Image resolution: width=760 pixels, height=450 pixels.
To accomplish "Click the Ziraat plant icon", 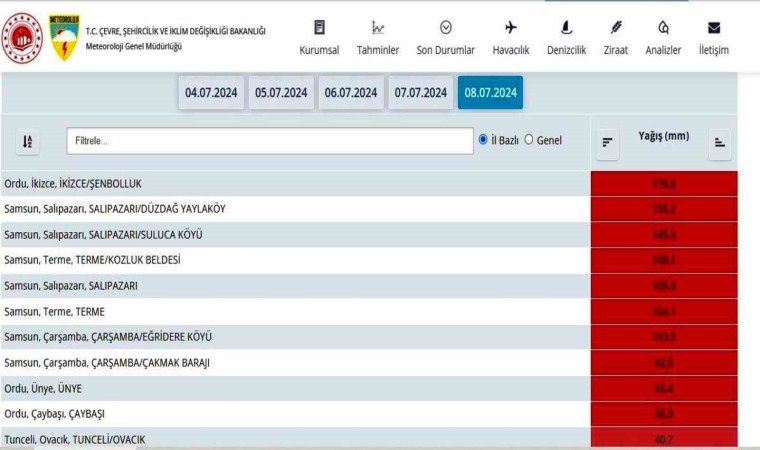I will pos(616,28).
